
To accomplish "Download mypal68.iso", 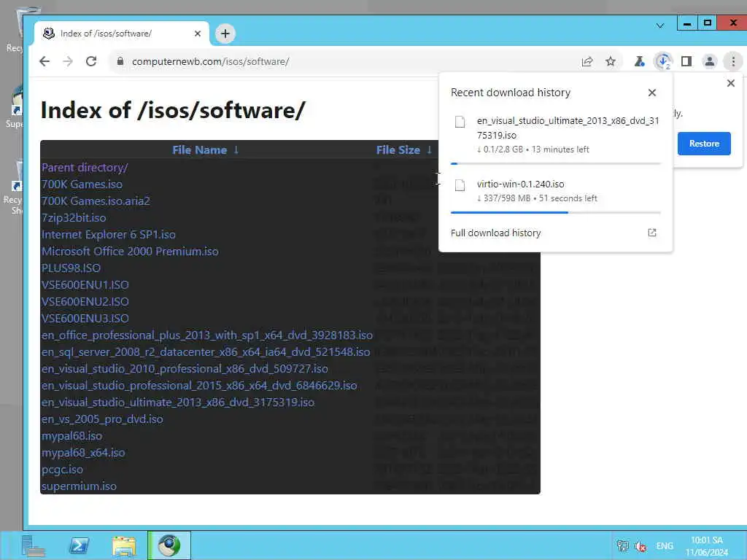I will tap(72, 436).
